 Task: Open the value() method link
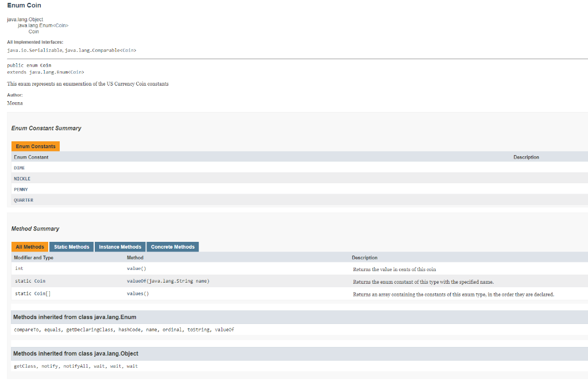[x=137, y=268]
